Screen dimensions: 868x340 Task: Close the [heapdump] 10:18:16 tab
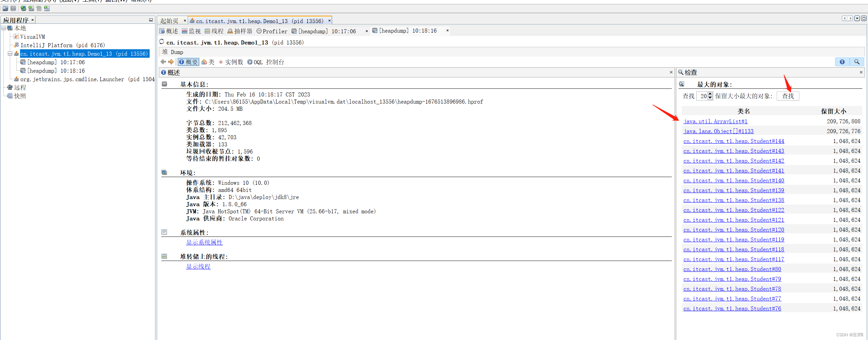tap(448, 30)
